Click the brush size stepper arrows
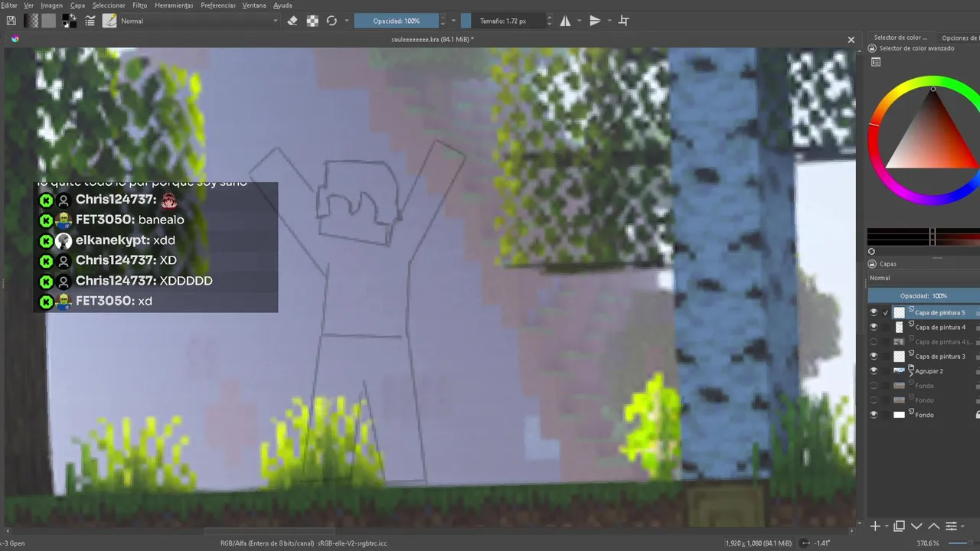This screenshot has height=551, width=980. point(549,21)
